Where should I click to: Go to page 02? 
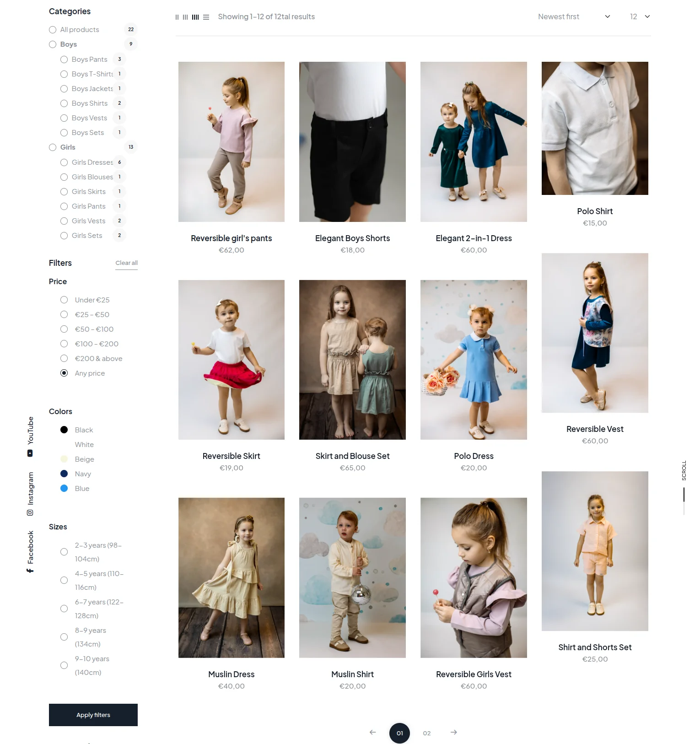click(x=427, y=733)
